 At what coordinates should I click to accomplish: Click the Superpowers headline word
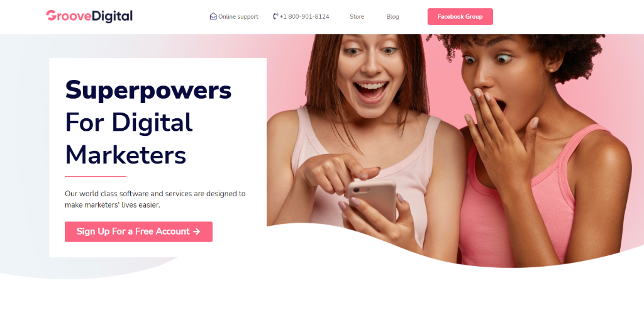pyautogui.click(x=148, y=91)
